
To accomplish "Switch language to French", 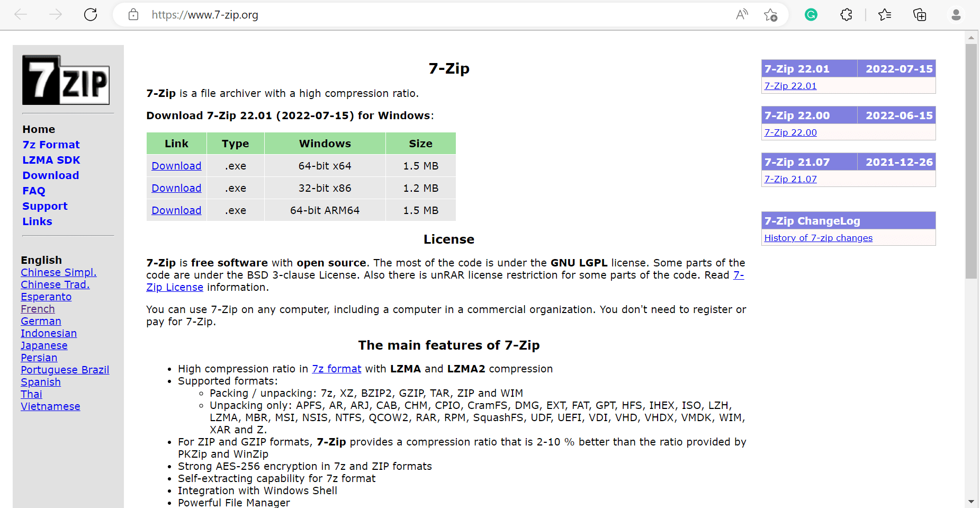I will point(38,309).
